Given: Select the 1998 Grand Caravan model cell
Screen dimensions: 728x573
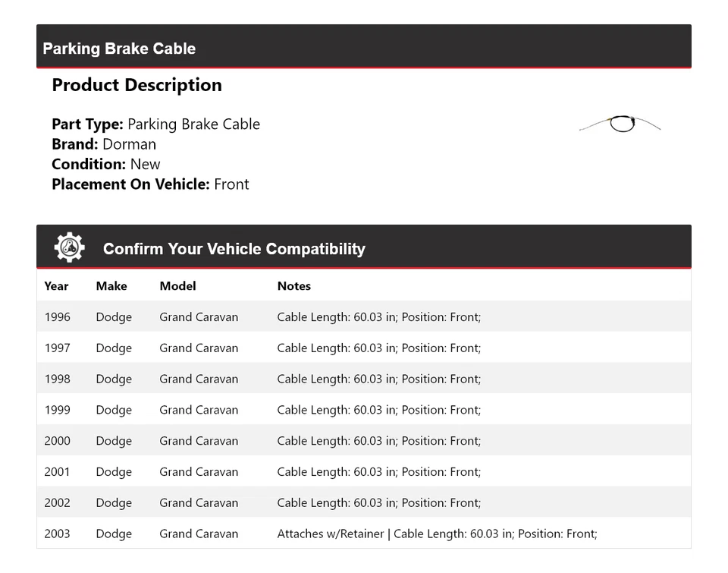Looking at the screenshot, I should point(199,379).
